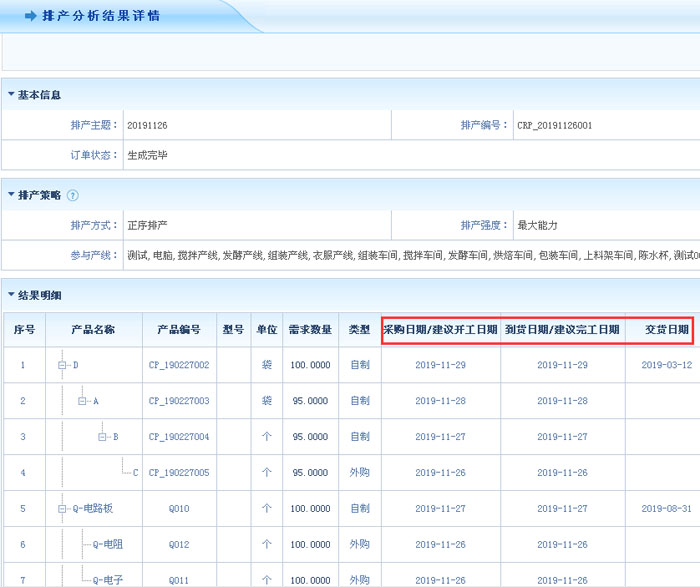700x587 pixels.
Task: Click the help icon next to 排产策略
Action: [72, 195]
